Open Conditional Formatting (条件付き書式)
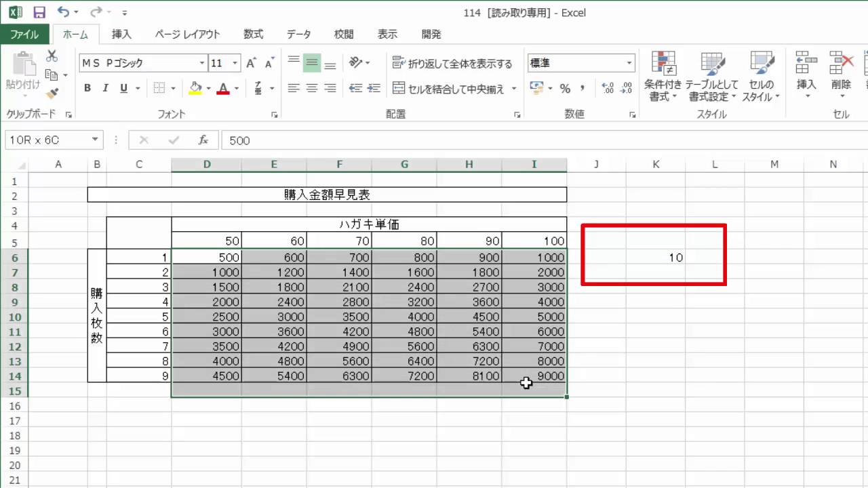The height and width of the screenshot is (488, 868). pos(663,77)
